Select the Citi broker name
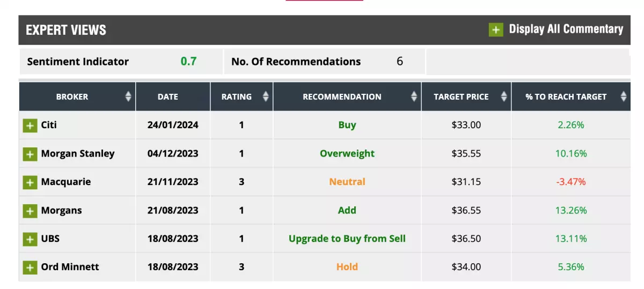Viewport: 644px width, 289px height. 49,125
